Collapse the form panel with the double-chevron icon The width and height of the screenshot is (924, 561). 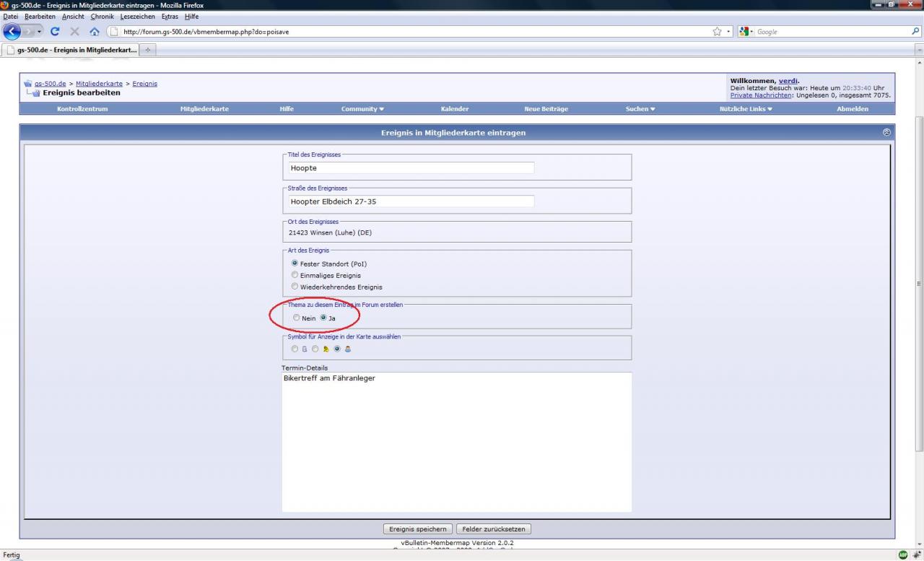(x=886, y=132)
